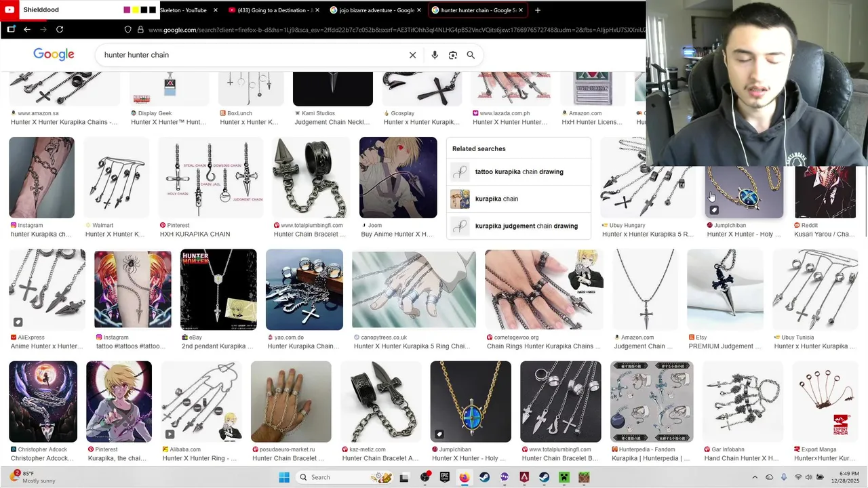Image resolution: width=868 pixels, height=488 pixels.
Task: Open Amazon.com Judgement Chain necklace thumbnail
Action: tap(645, 290)
